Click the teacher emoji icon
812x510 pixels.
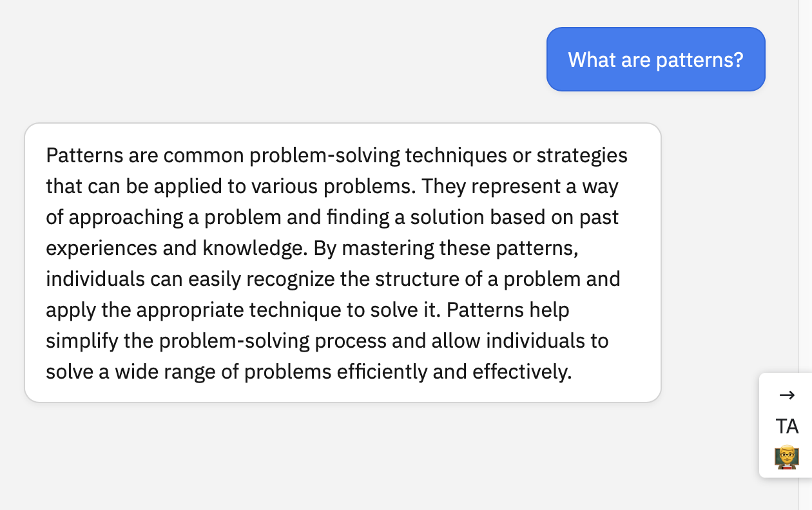[787, 458]
